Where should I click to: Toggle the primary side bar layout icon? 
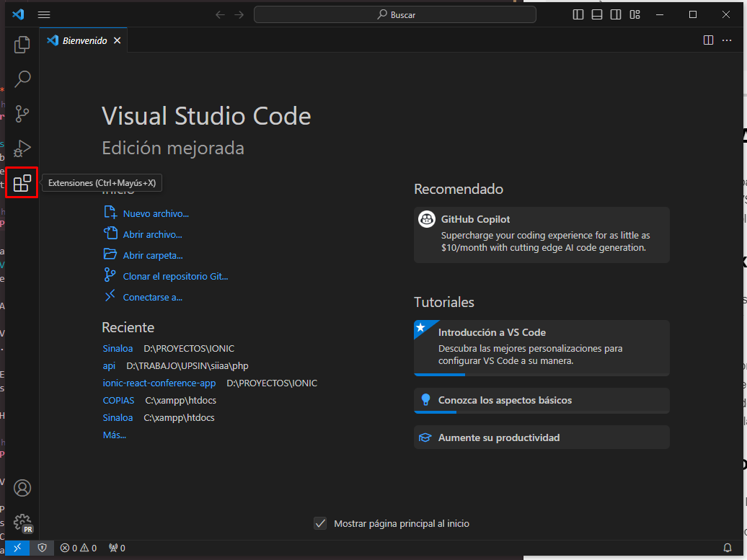point(578,14)
